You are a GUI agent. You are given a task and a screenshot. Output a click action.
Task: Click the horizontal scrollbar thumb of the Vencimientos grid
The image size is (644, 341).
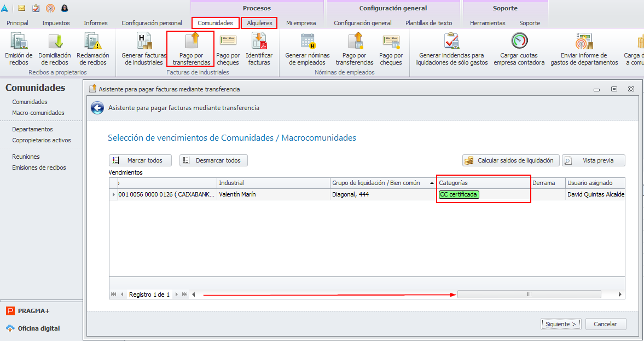coord(530,294)
